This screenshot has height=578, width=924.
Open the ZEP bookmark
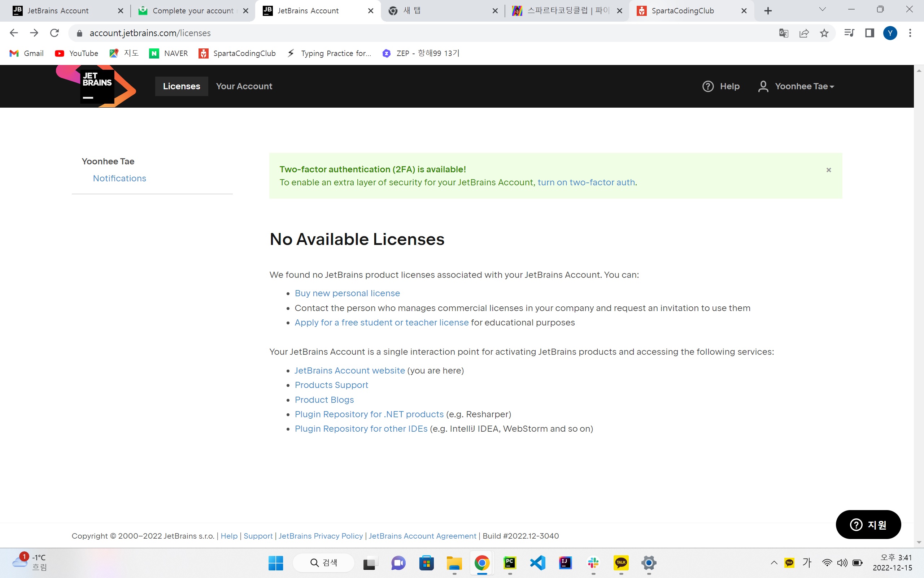point(420,53)
